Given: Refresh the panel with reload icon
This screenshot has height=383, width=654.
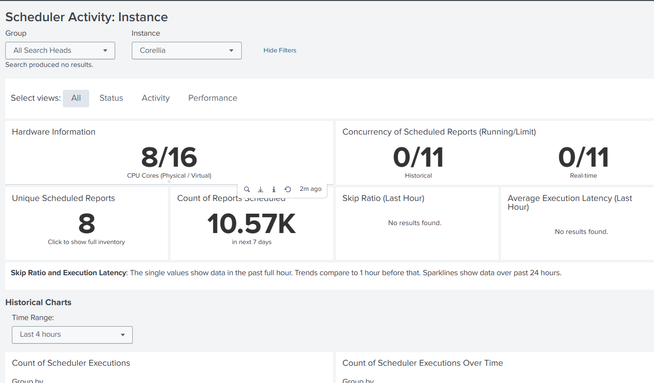Looking at the screenshot, I should [287, 189].
